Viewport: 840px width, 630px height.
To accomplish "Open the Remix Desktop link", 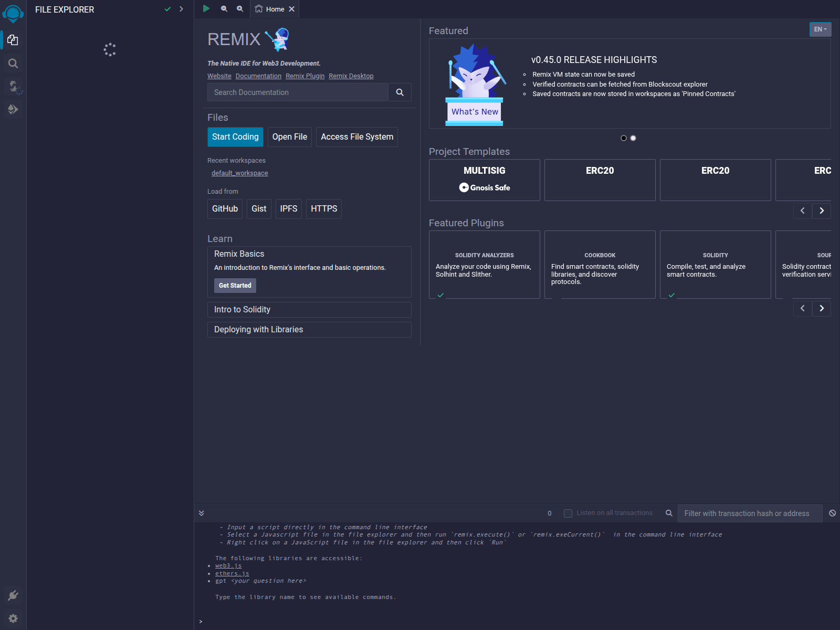I will point(351,76).
